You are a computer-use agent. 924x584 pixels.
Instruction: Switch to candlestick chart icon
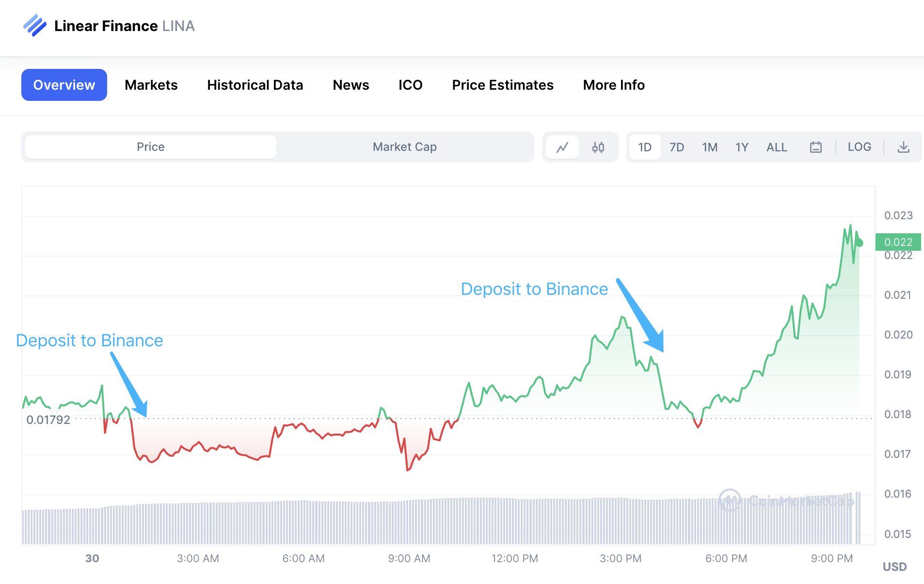click(x=598, y=147)
